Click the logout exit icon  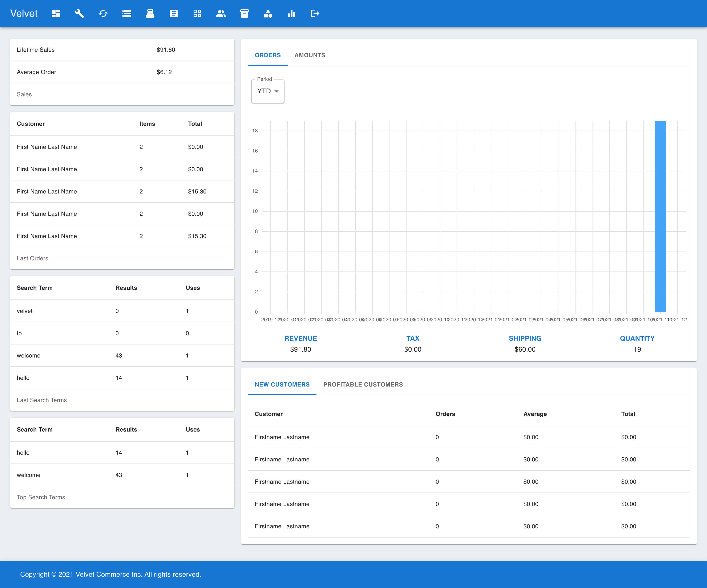[x=315, y=13]
